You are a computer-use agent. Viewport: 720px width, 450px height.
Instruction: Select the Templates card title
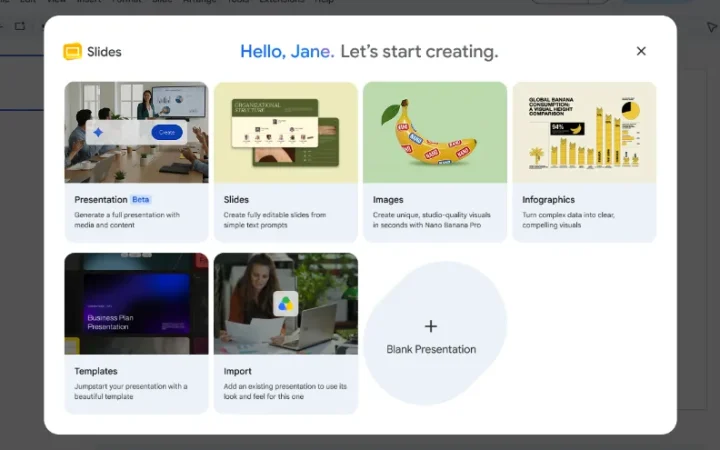[96, 371]
